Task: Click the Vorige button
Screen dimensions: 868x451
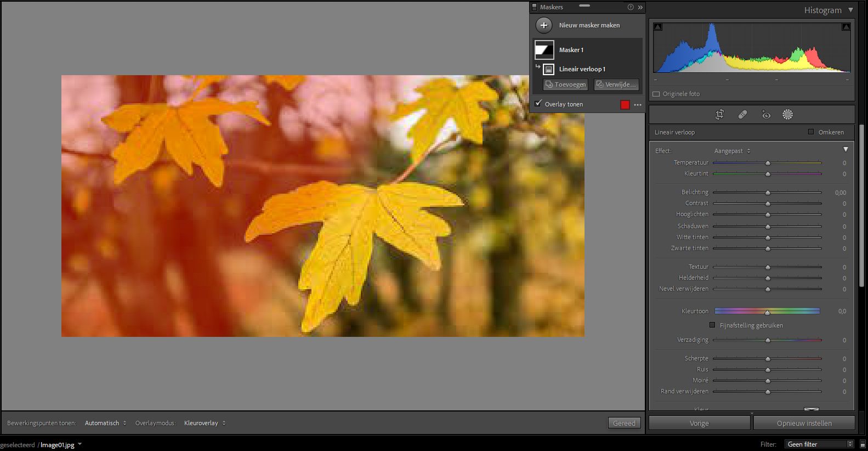Action: point(699,423)
